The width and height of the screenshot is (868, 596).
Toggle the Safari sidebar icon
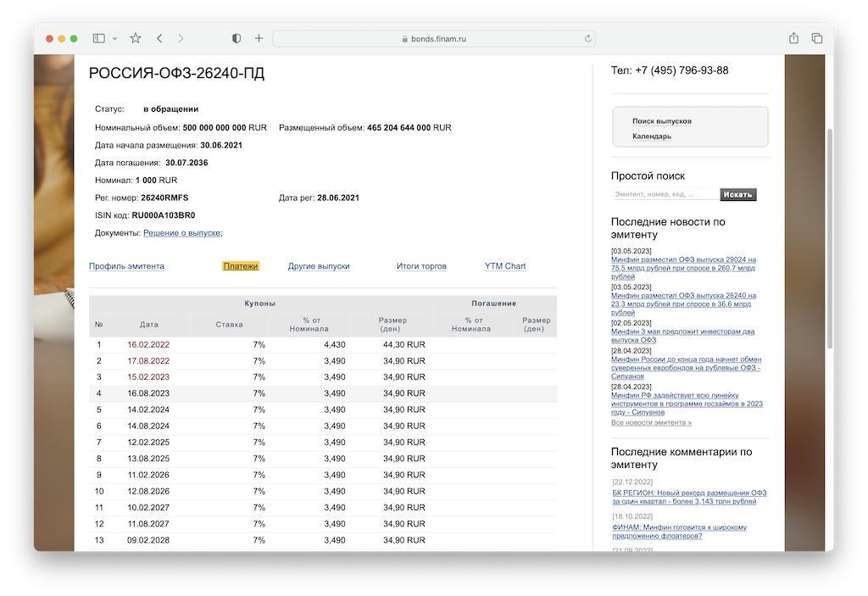98,38
